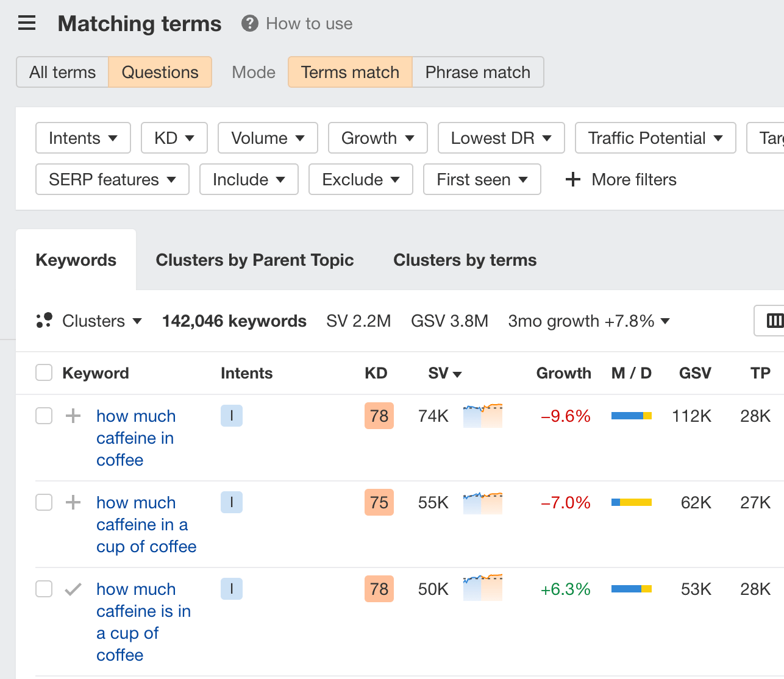This screenshot has height=679, width=784.
Task: Expand the 3mo growth dropdown
Action: click(x=589, y=321)
